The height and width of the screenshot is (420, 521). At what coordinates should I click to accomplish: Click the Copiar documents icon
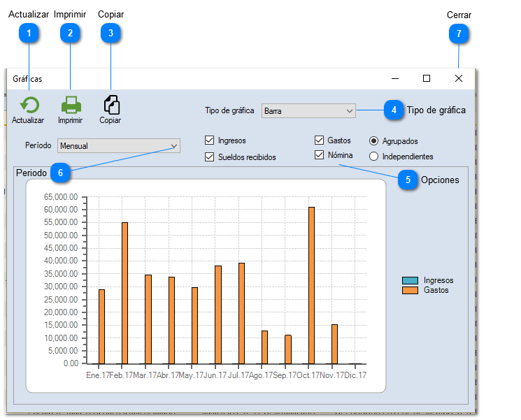click(x=111, y=105)
